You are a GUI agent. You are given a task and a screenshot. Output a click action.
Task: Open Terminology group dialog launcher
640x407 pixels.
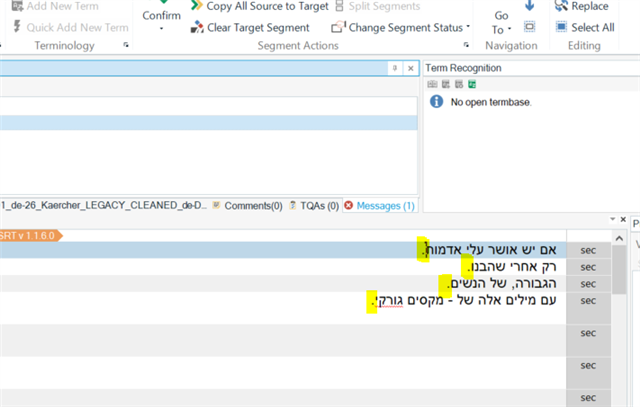[x=126, y=45]
